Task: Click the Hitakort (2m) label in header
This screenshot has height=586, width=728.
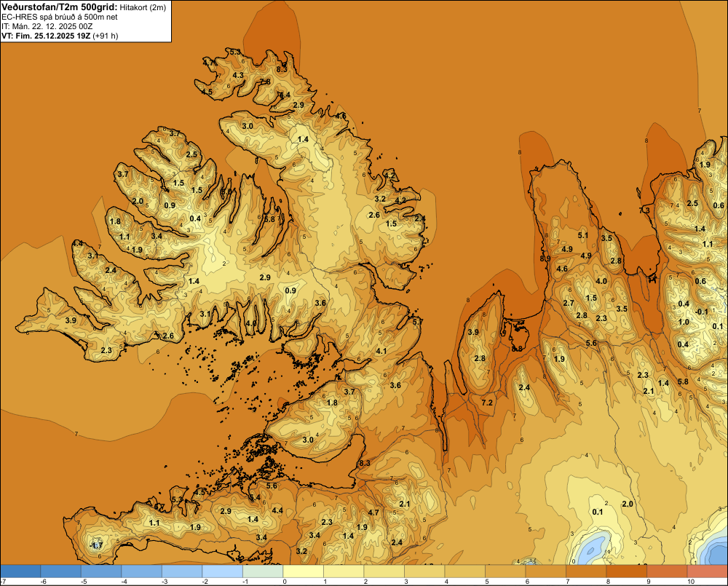Action: click(x=143, y=7)
